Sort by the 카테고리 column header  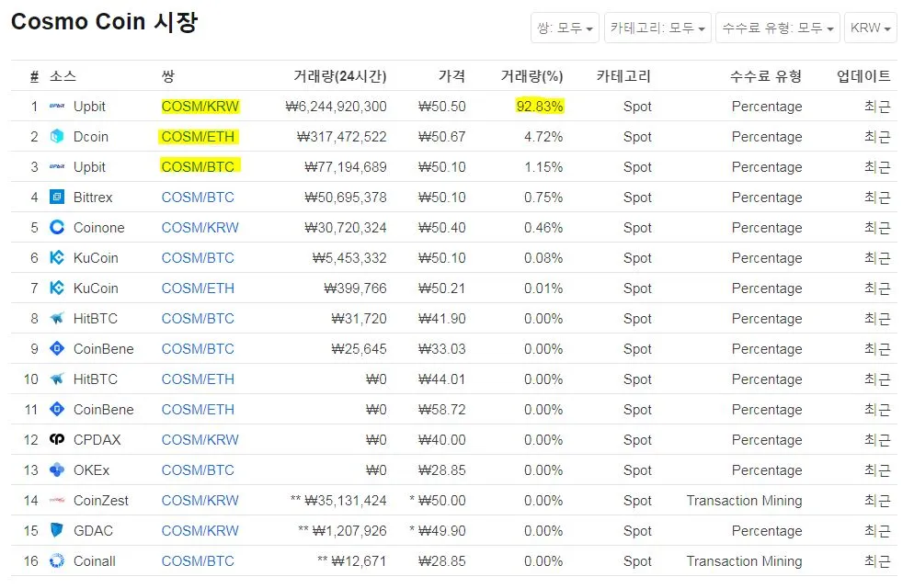click(x=623, y=76)
